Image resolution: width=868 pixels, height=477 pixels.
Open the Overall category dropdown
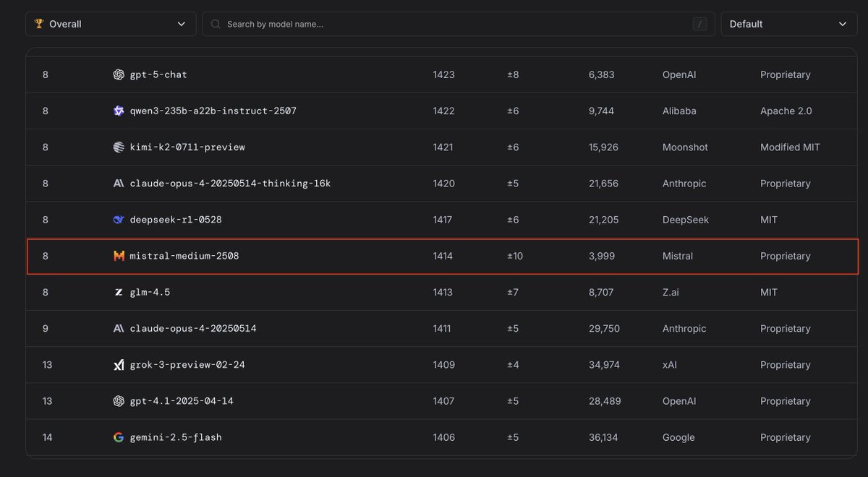coord(111,24)
